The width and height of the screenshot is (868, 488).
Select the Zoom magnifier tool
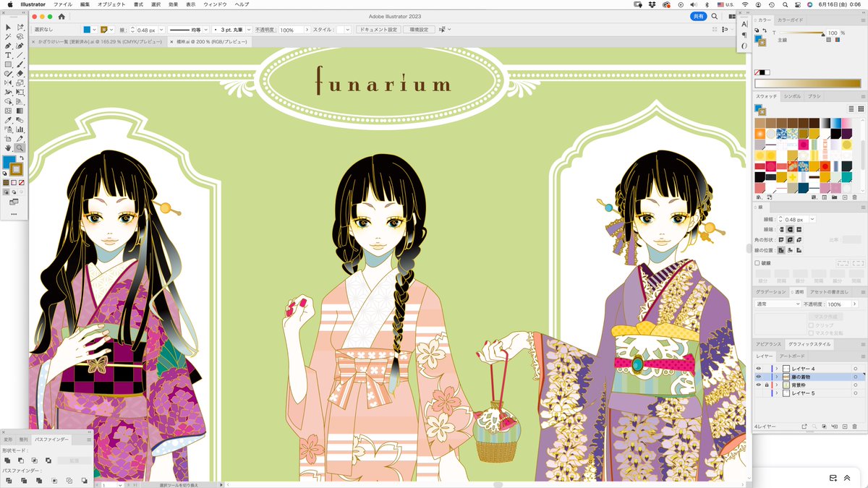(x=20, y=147)
